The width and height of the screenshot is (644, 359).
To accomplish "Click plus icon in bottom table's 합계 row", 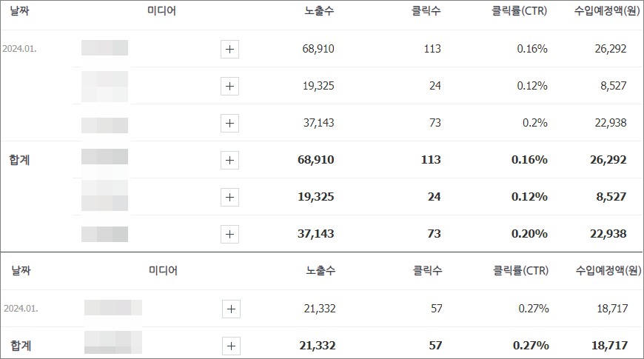I will (231, 346).
